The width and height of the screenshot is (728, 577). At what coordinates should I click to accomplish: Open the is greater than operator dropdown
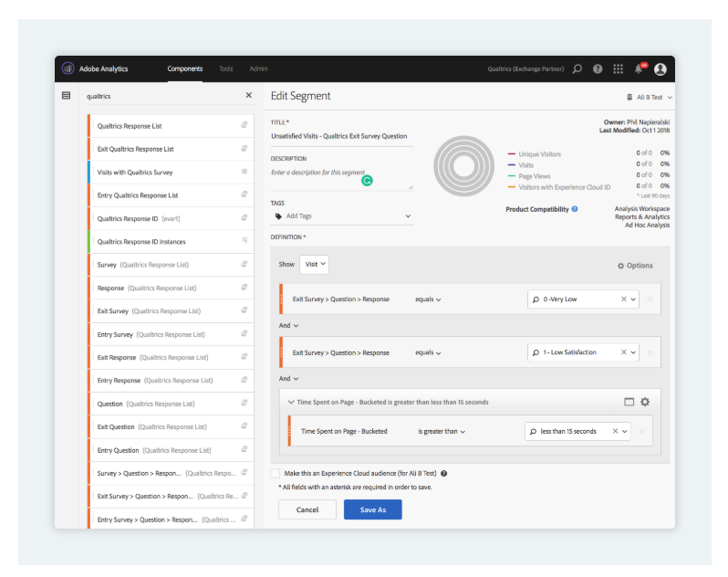coord(442,432)
